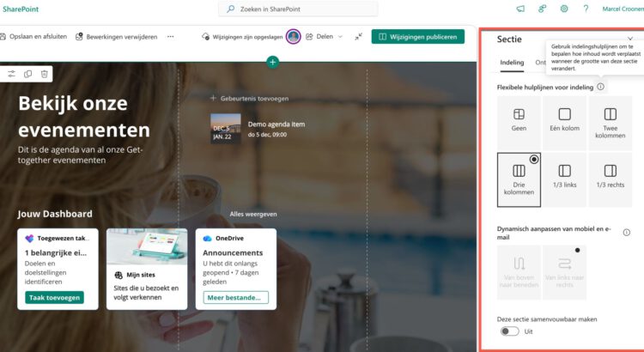Duplicate section with the copy icon
Viewport: 644px width, 352px height.
pos(28,74)
